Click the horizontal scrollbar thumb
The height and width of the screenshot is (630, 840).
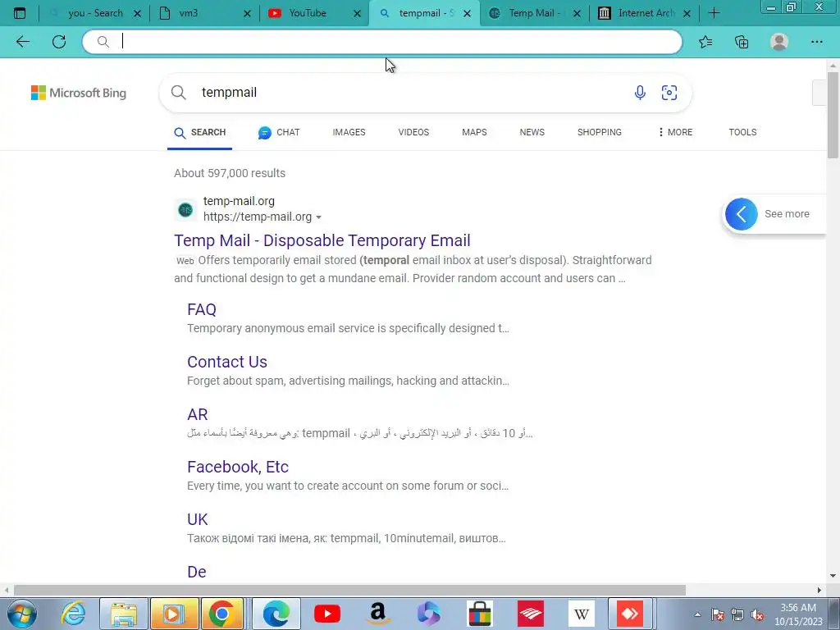pos(349,591)
